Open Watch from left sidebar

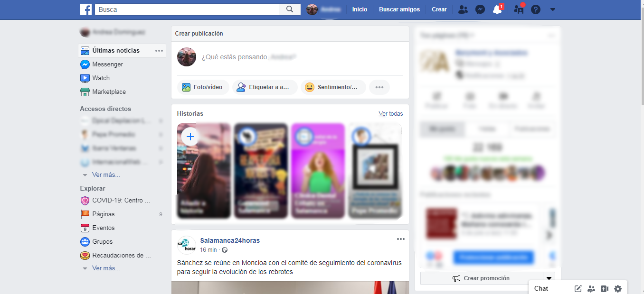(x=101, y=78)
